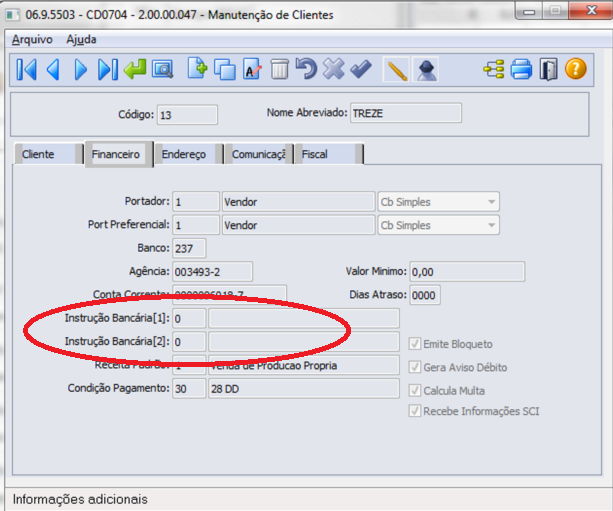Confirm with the check mark icon
Screen dimensions: 613x511
tap(361, 69)
